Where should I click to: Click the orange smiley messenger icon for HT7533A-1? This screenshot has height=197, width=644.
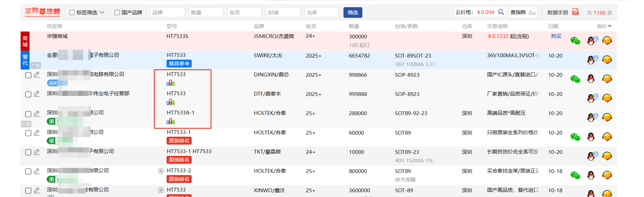click(607, 117)
